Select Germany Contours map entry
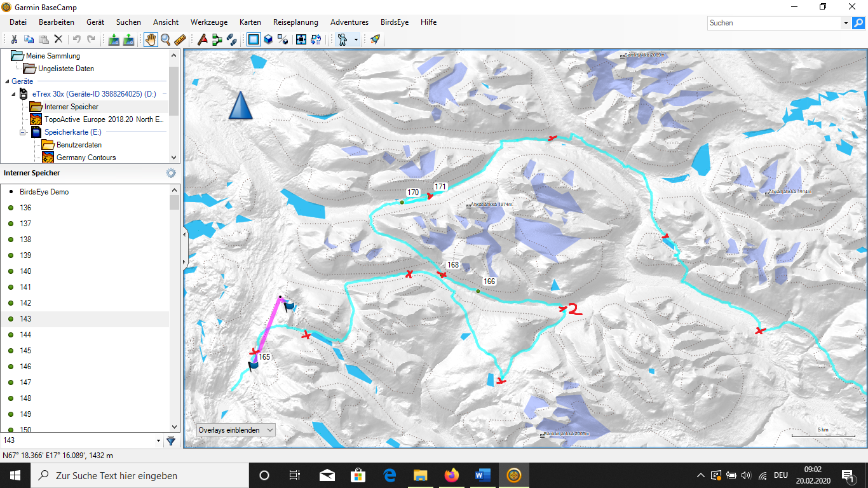 86,158
